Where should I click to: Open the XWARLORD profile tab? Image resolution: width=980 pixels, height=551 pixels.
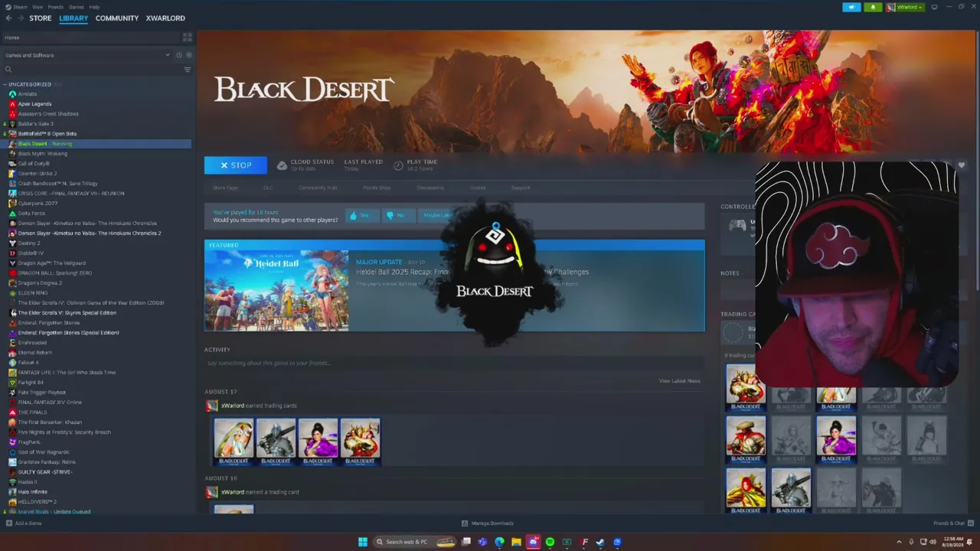click(x=165, y=18)
